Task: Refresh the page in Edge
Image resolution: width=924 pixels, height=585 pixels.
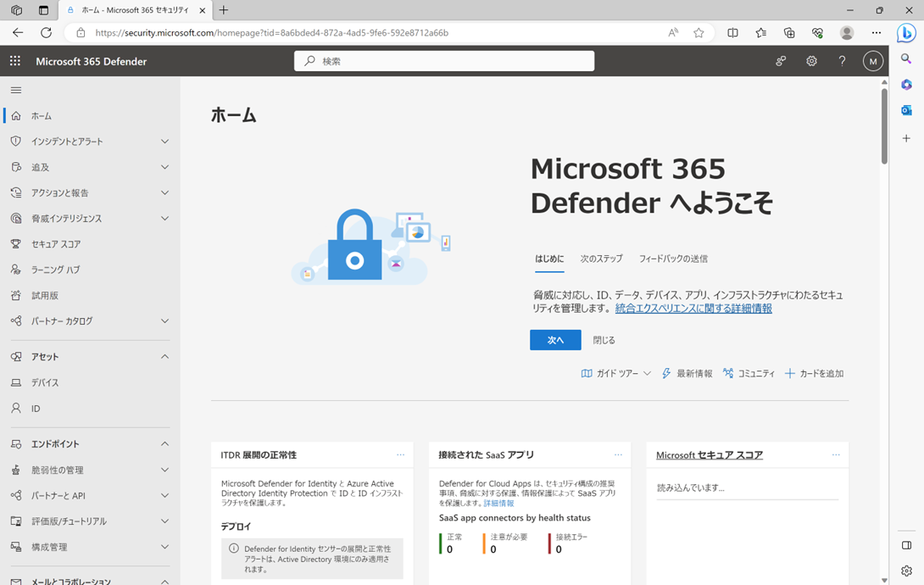Action: (x=46, y=33)
